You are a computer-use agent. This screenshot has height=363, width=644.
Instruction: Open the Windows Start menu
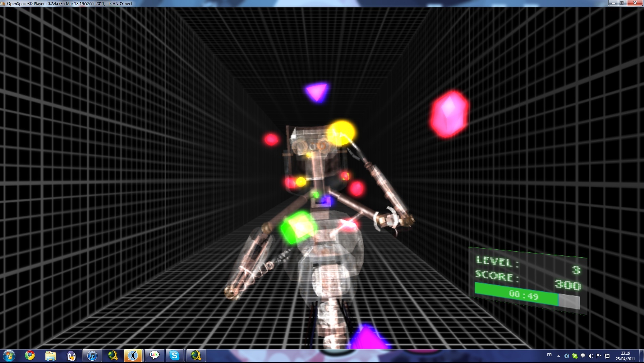pyautogui.click(x=9, y=356)
